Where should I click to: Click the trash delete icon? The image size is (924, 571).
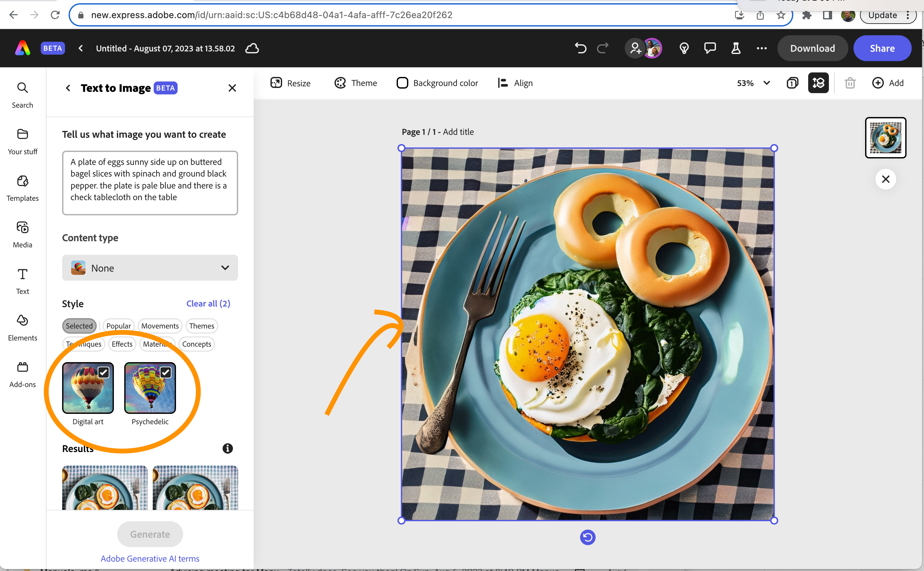850,83
